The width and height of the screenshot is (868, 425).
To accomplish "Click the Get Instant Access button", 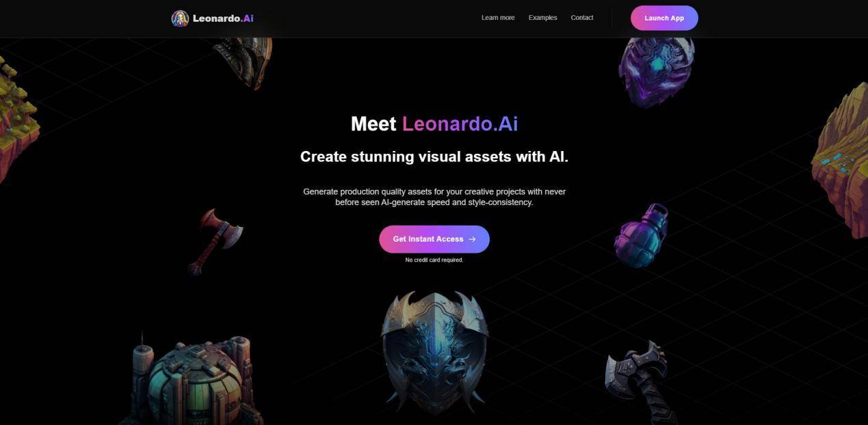I will coord(434,239).
